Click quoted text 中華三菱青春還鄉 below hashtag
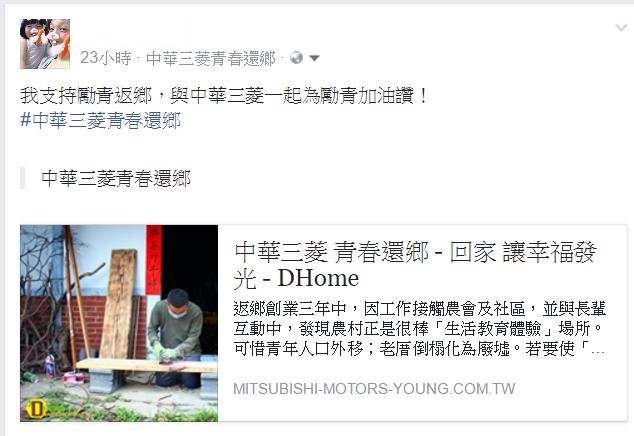 (116, 179)
